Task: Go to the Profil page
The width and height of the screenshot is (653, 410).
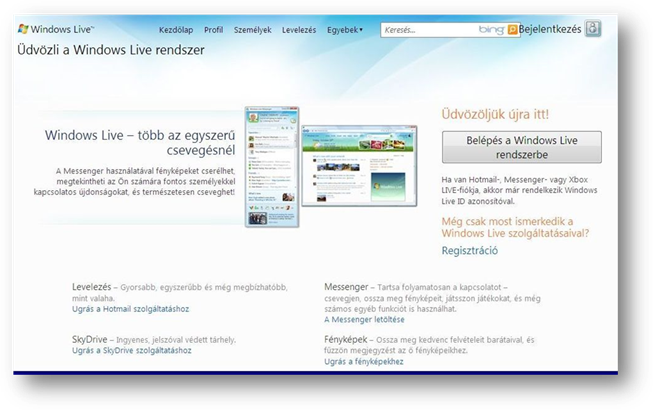Action: pos(213,30)
